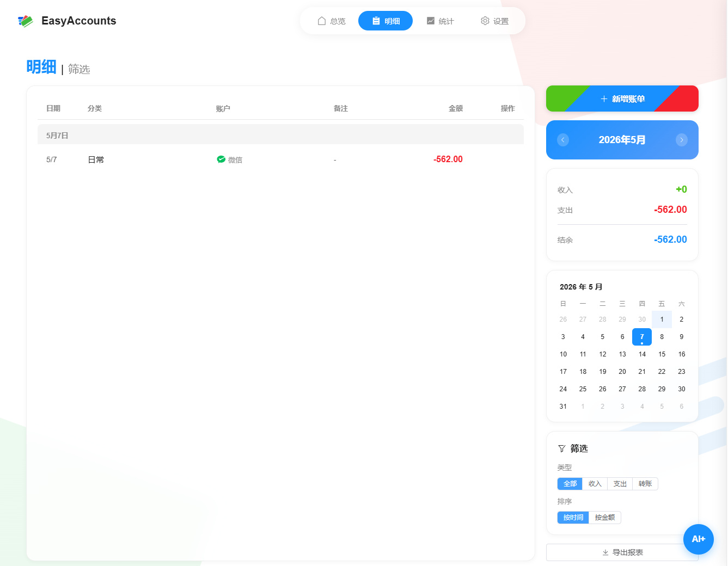Click the plus icon on 新增账单

click(604, 99)
